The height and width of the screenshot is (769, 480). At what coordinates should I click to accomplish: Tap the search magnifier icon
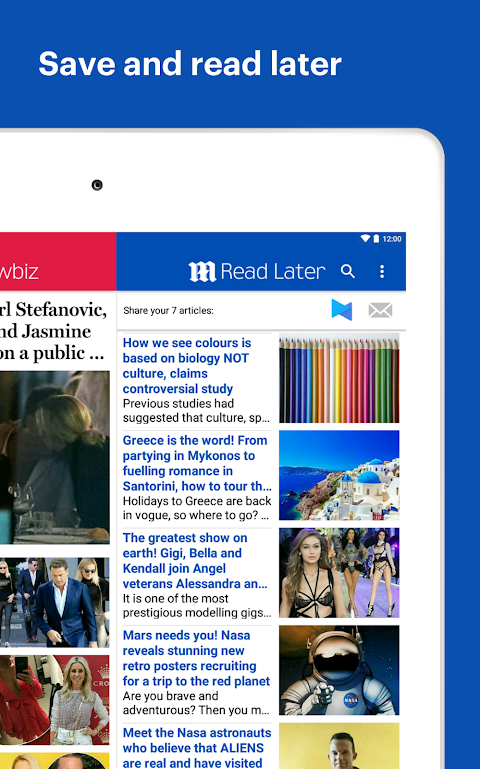click(348, 271)
